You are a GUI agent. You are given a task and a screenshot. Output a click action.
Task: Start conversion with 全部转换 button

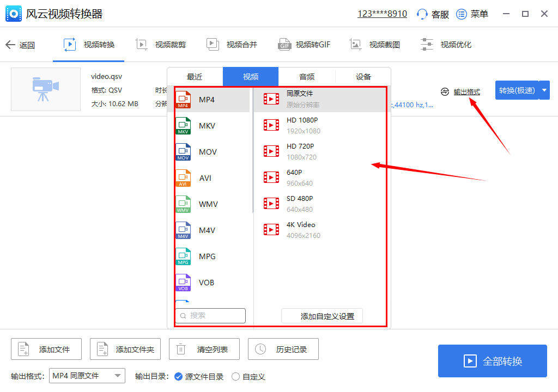point(492,361)
